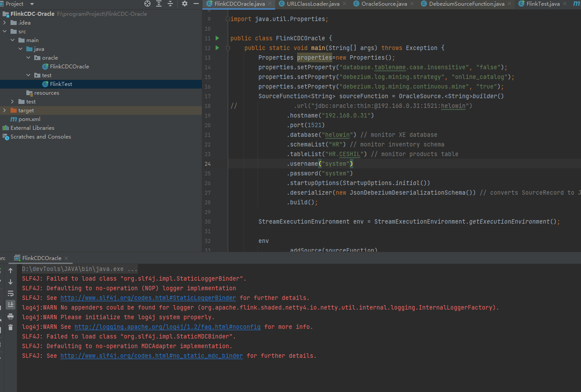581x392 pixels.
Task: Expand the target folder
Action: (x=5, y=110)
